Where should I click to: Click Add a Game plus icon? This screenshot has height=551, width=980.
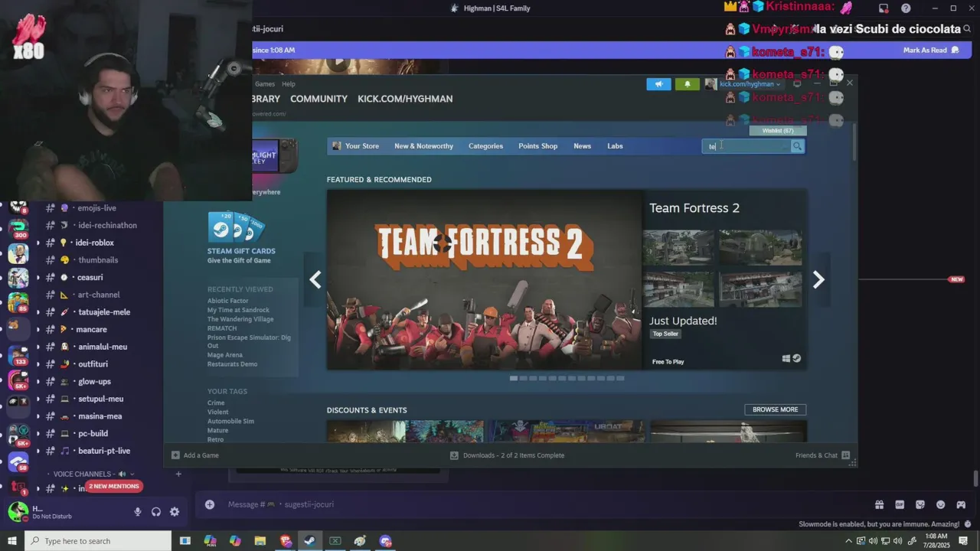(x=175, y=455)
